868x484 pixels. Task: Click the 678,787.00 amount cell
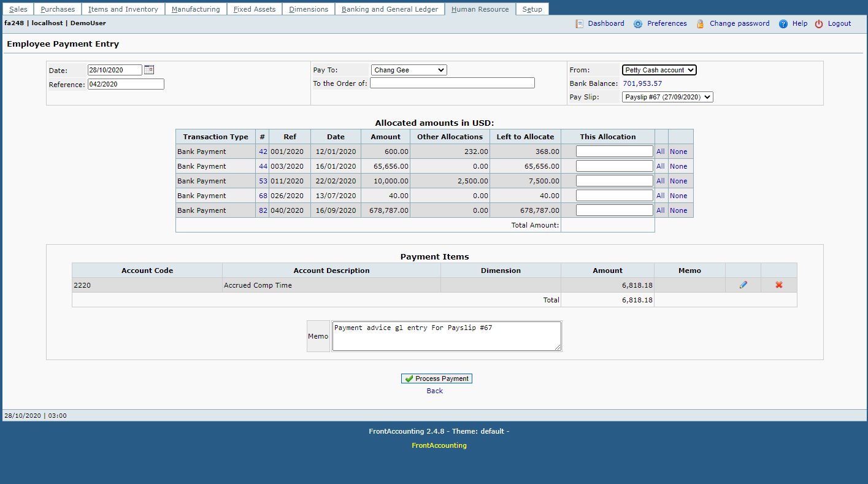[x=385, y=210]
